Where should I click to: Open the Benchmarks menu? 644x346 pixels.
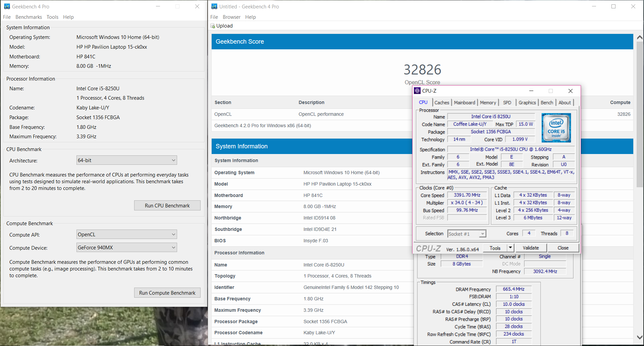tap(29, 17)
